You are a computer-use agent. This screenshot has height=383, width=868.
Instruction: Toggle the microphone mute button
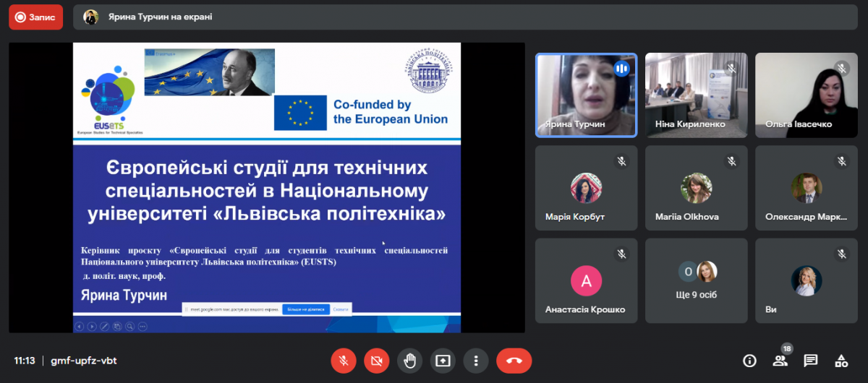pos(344,361)
